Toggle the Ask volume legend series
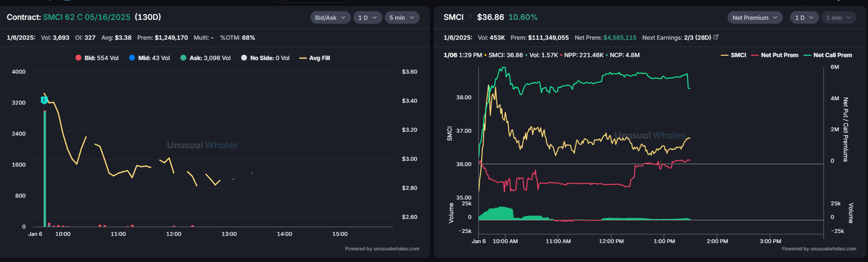The height and width of the screenshot is (262, 868). pos(205,58)
